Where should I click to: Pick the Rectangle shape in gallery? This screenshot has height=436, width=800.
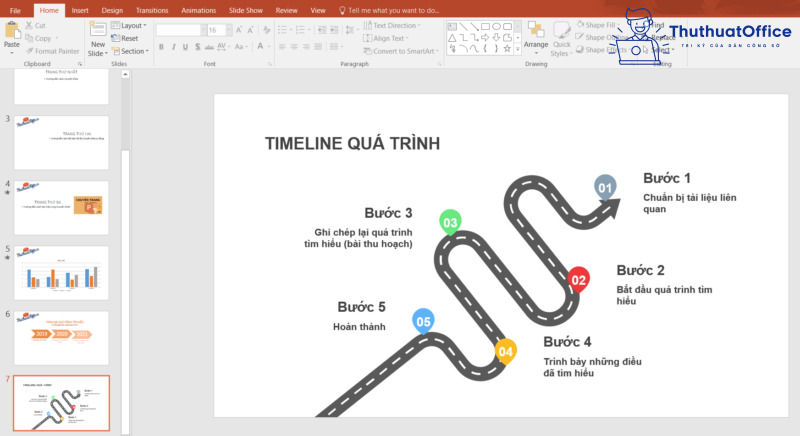485,27
